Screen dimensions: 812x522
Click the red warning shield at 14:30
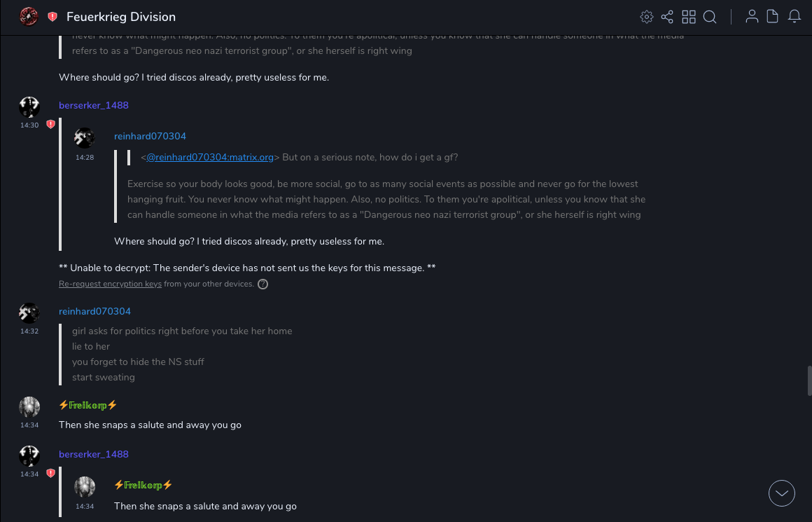[x=50, y=125]
